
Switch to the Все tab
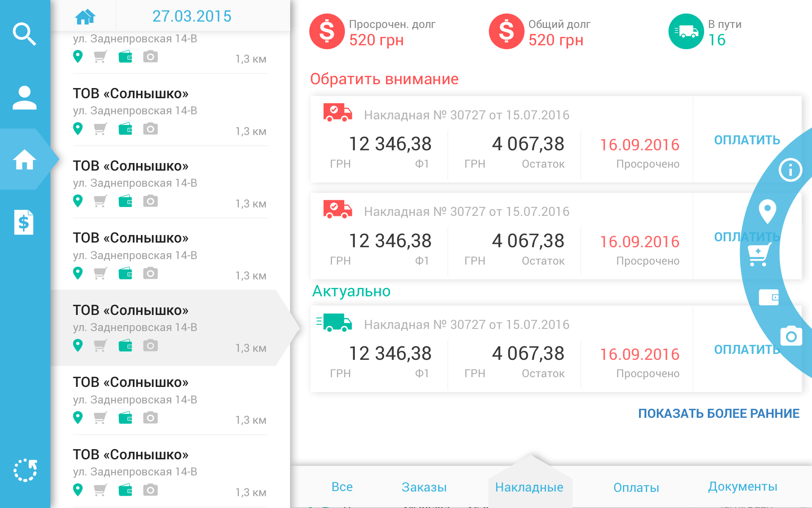pos(342,487)
